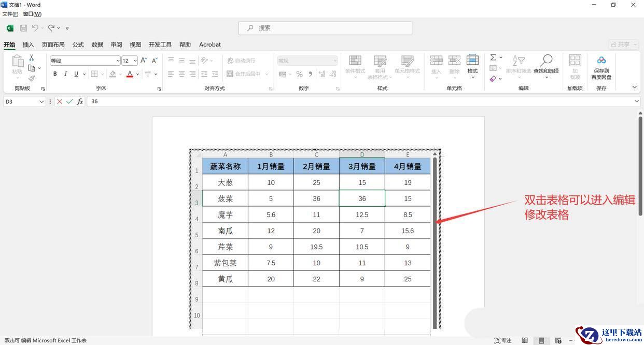The height and width of the screenshot is (345, 644).
Task: Open the 窗口(W) menu
Action: (32, 14)
